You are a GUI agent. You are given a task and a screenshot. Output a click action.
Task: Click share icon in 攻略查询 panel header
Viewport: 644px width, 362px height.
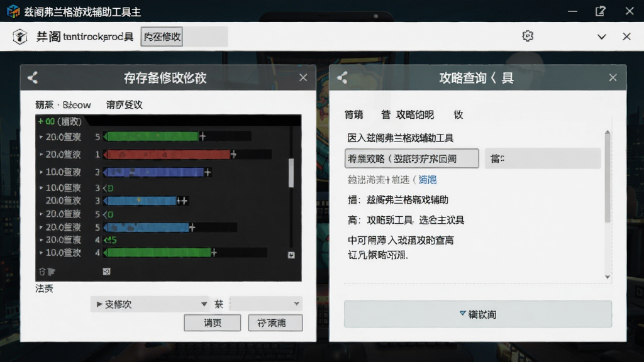(x=342, y=77)
